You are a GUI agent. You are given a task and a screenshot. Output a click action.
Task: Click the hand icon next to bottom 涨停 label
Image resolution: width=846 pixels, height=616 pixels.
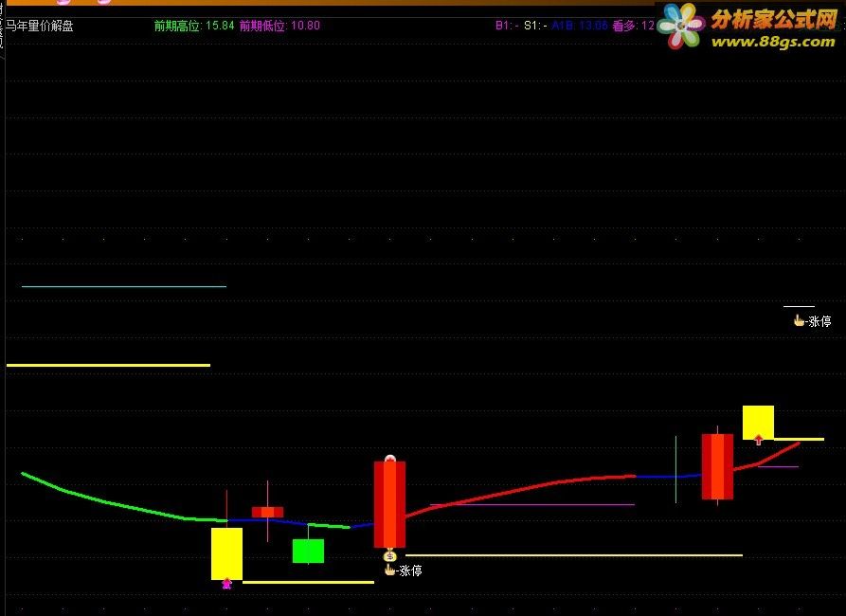coord(389,571)
